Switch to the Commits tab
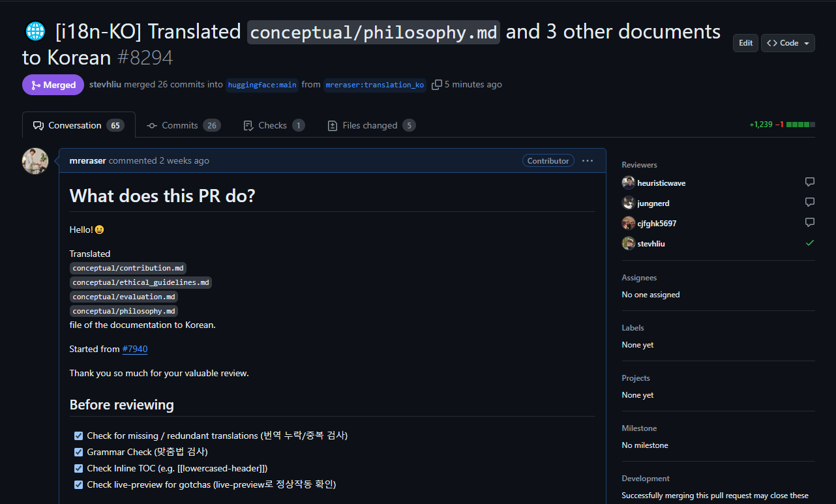Screen dimensions: 836x504 (183, 125)
